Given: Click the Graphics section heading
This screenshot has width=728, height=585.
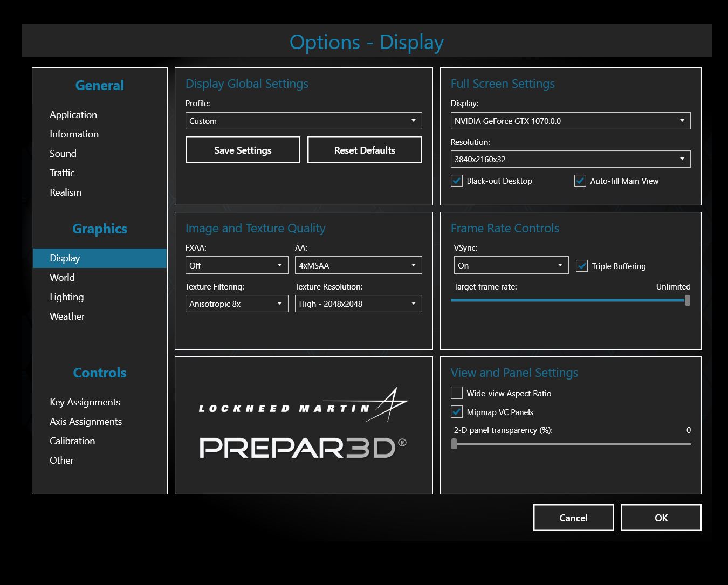Looking at the screenshot, I should click(x=100, y=229).
